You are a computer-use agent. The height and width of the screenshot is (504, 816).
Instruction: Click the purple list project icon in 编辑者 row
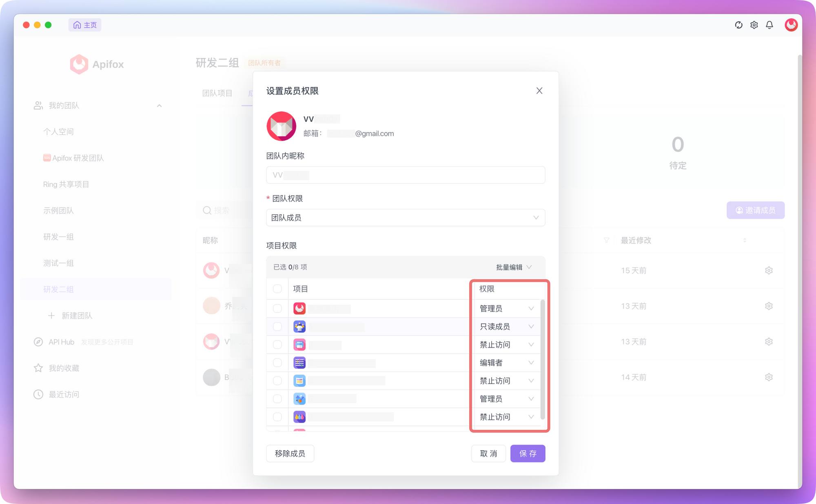click(x=299, y=363)
